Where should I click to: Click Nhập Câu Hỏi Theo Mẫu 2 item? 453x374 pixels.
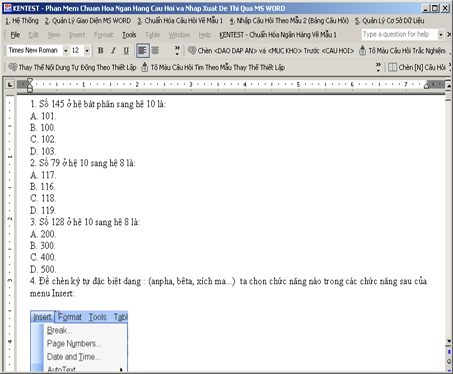(289, 21)
